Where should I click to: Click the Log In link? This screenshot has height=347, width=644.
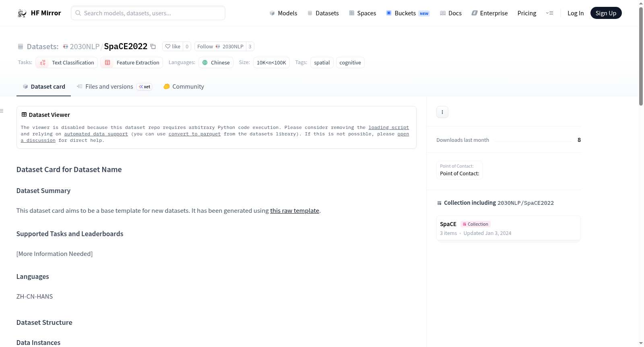point(576,13)
